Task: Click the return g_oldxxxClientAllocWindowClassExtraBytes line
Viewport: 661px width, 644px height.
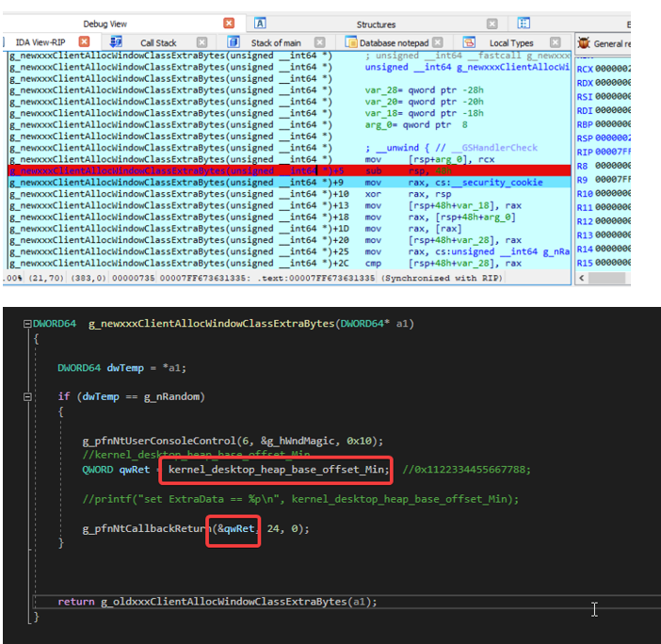Action: coord(218,602)
